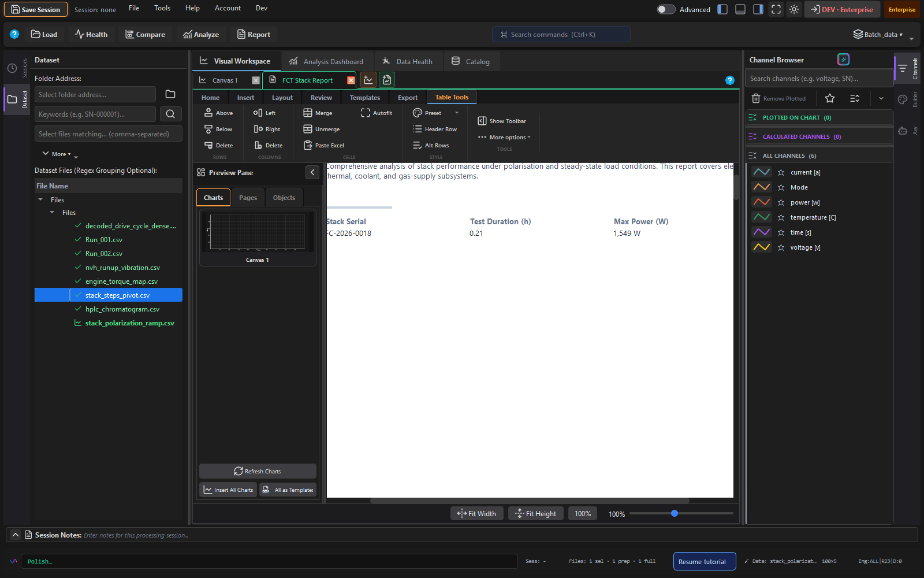Switch to the Analysis Dashboard tab
Viewport: 924px width, 578px height.
click(327, 61)
